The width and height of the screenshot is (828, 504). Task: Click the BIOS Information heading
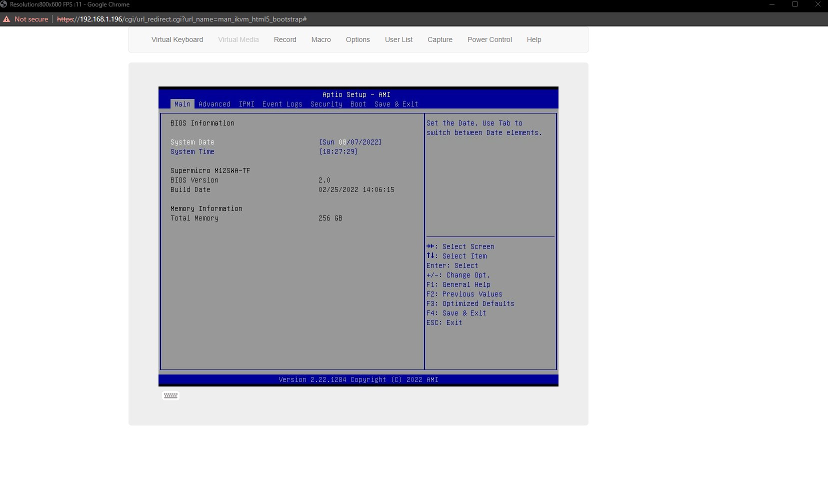click(x=202, y=123)
